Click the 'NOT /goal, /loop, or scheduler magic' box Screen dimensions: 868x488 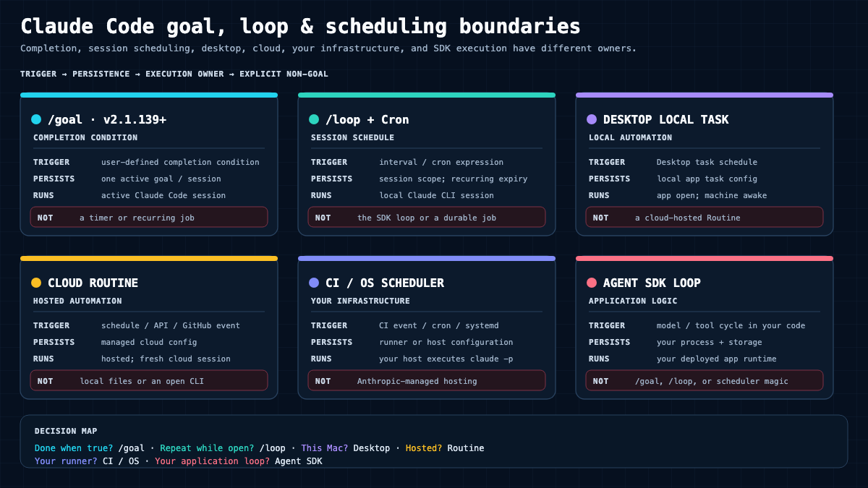click(705, 381)
